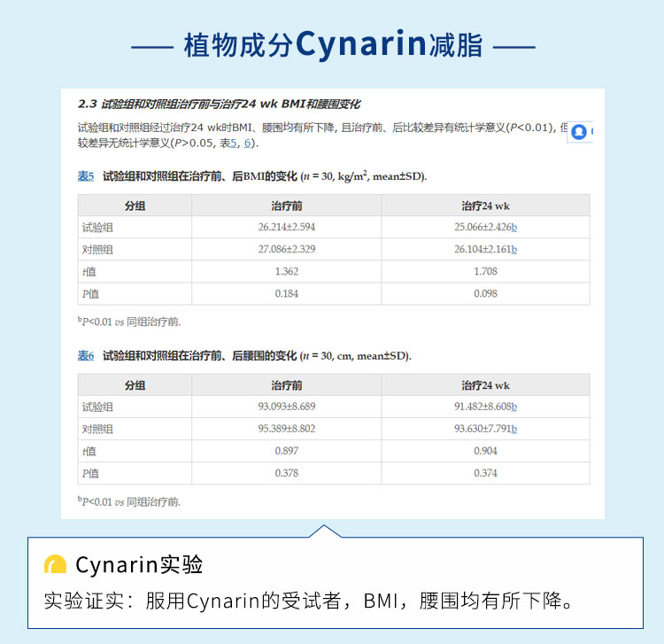Click the 治疗前 header in table 6
This screenshot has height=644, width=664.
[x=287, y=385]
